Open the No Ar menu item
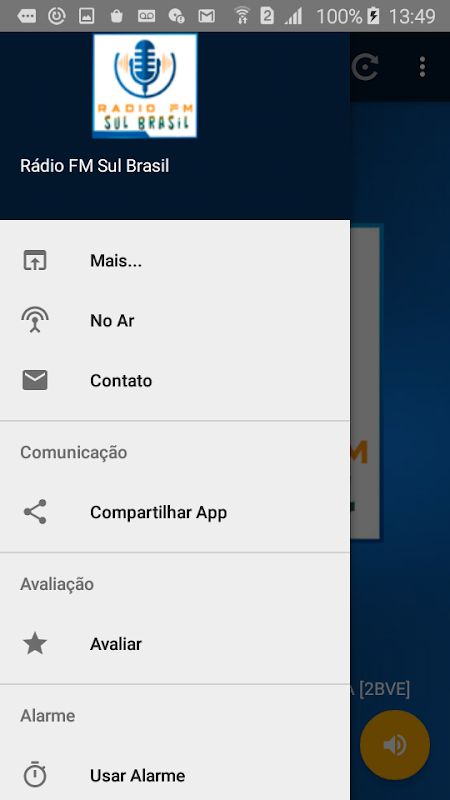 [175, 321]
